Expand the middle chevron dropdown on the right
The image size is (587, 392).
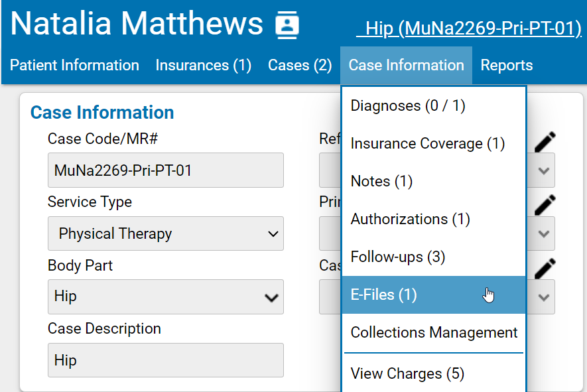(542, 233)
